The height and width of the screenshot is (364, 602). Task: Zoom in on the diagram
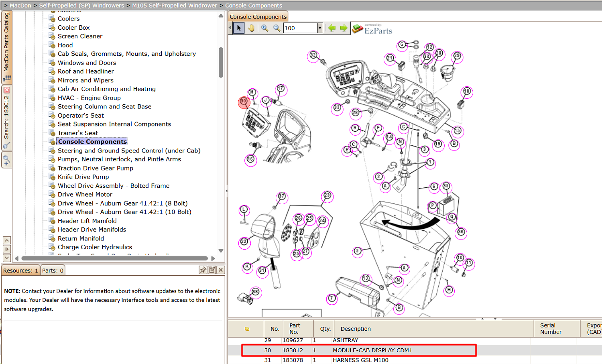click(265, 28)
